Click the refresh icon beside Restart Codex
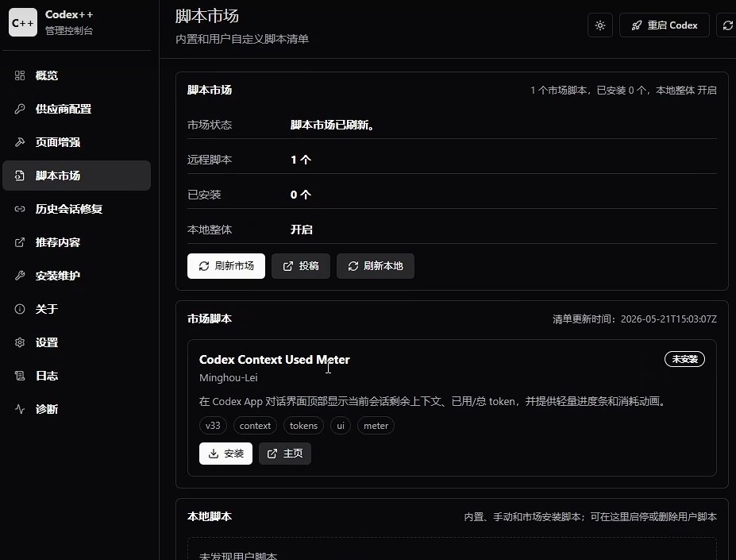This screenshot has height=560, width=736. (x=727, y=25)
